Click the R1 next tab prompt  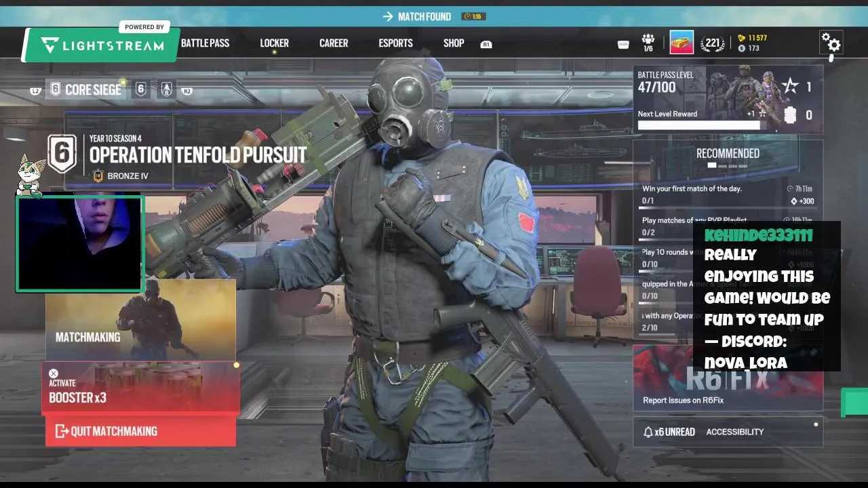click(486, 45)
